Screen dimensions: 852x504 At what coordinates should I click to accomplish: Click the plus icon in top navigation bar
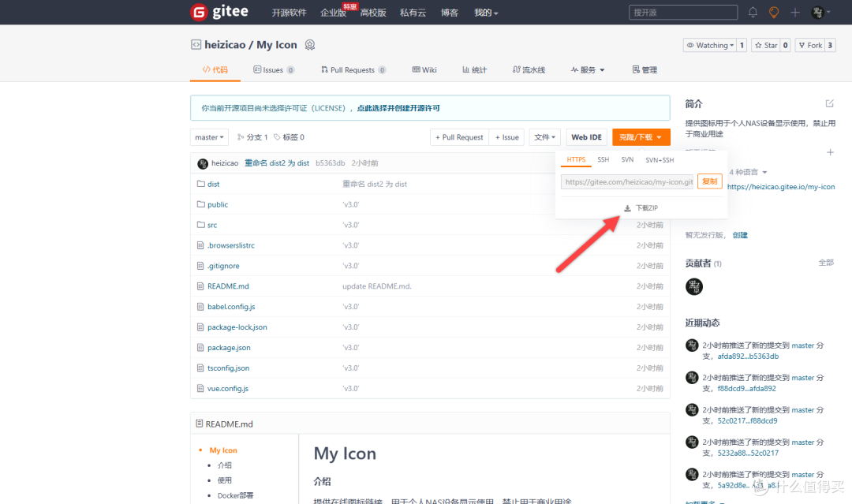point(795,12)
